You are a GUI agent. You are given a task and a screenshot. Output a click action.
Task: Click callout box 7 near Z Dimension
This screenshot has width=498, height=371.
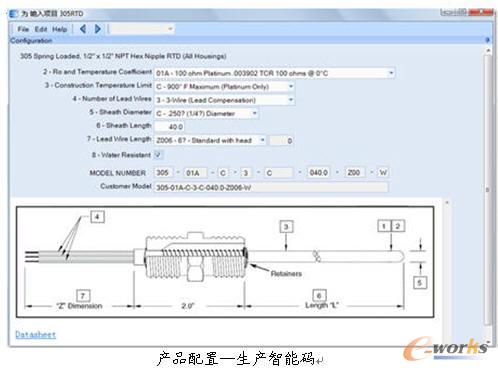pyautogui.click(x=83, y=295)
